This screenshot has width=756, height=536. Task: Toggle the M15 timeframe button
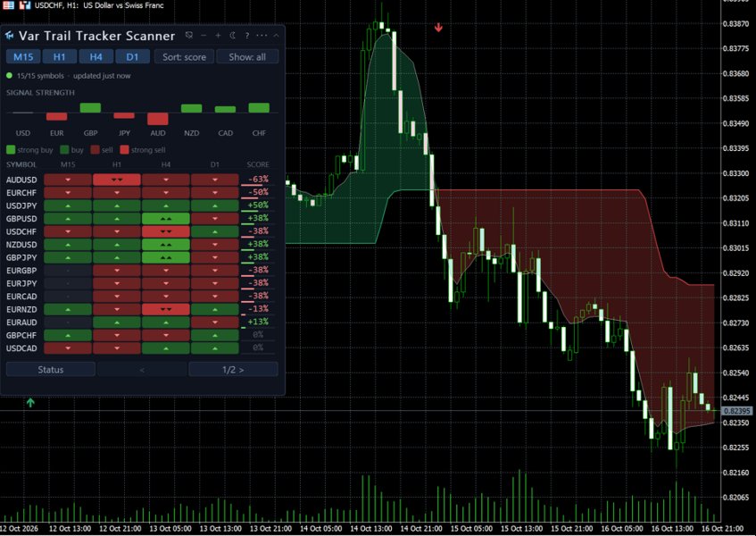pos(23,57)
